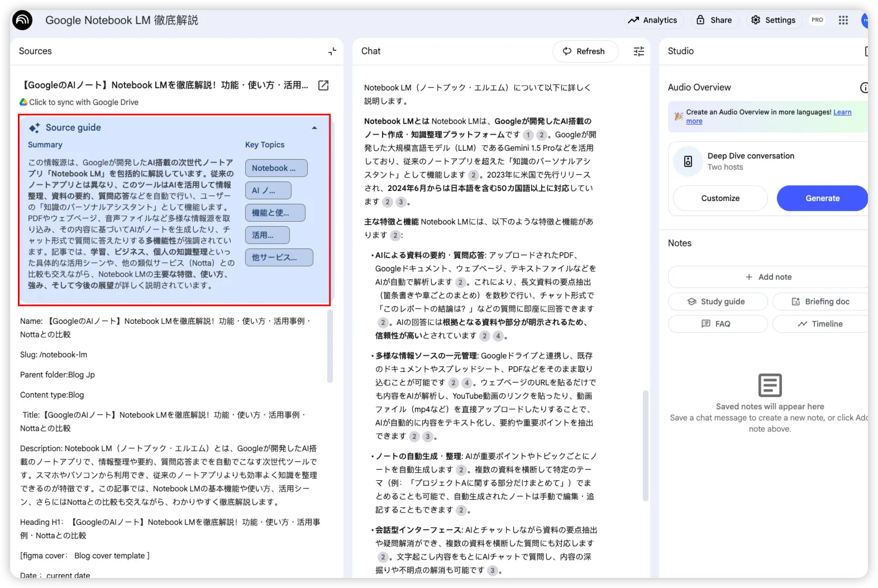
Task: Select the '他サービス...' key topic chip
Action: pyautogui.click(x=279, y=257)
